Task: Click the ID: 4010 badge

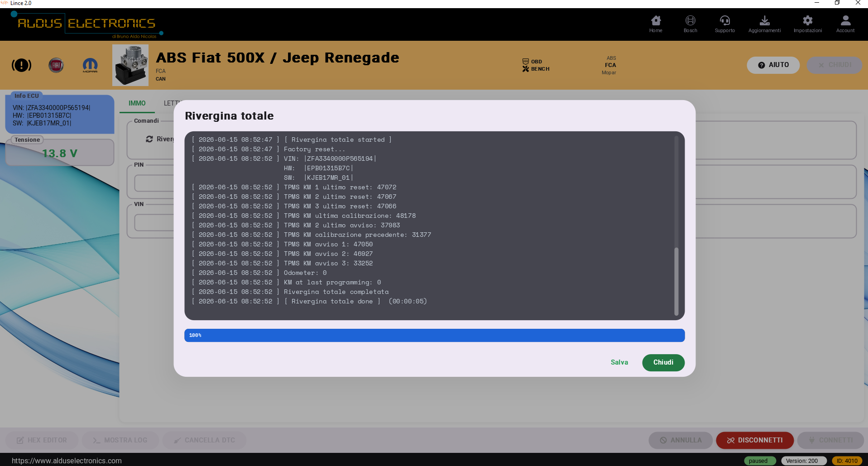Action: [847, 461]
